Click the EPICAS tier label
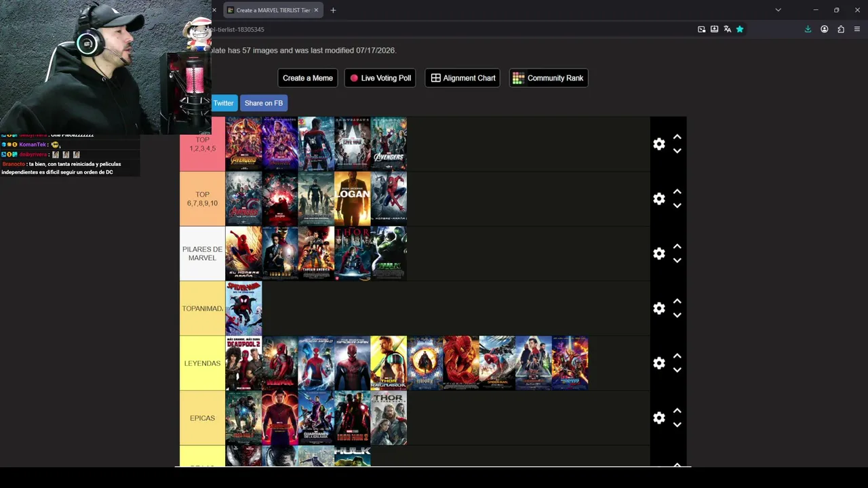 coord(202,418)
